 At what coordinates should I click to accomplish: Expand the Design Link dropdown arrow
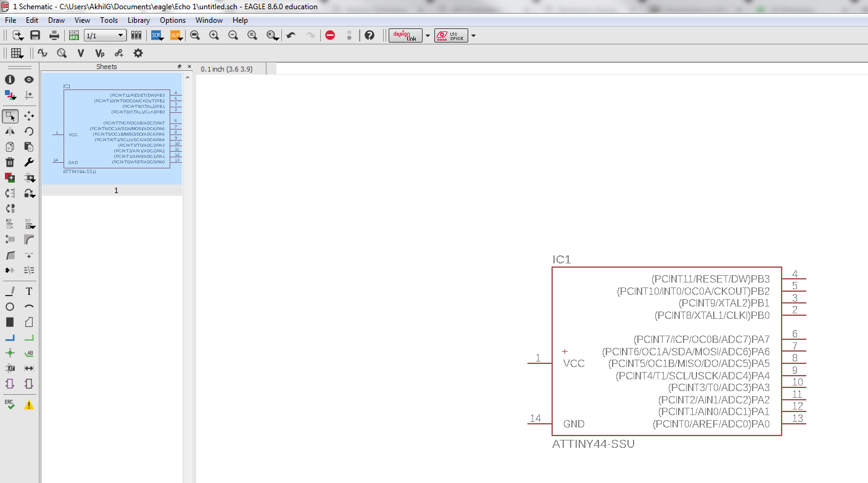coord(428,36)
